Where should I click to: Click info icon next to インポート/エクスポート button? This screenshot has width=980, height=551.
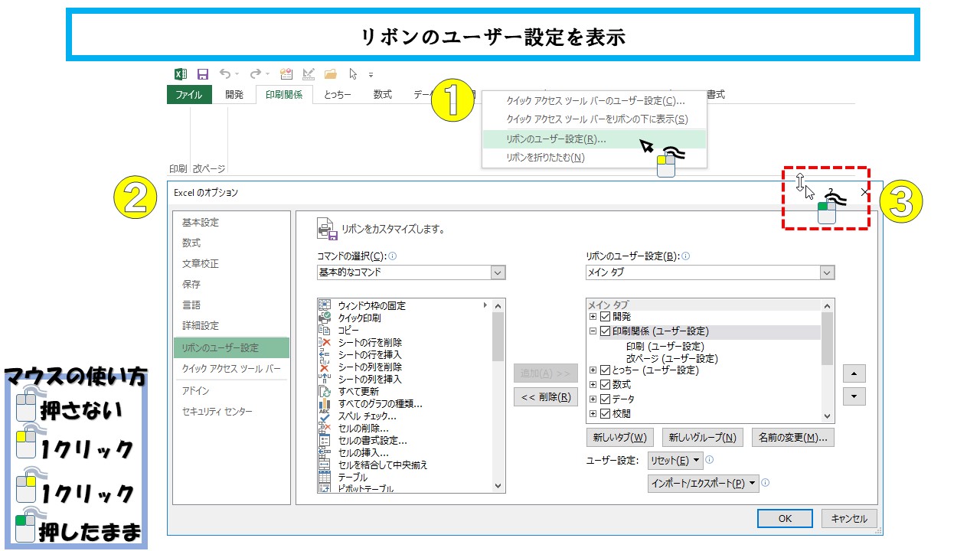(765, 483)
